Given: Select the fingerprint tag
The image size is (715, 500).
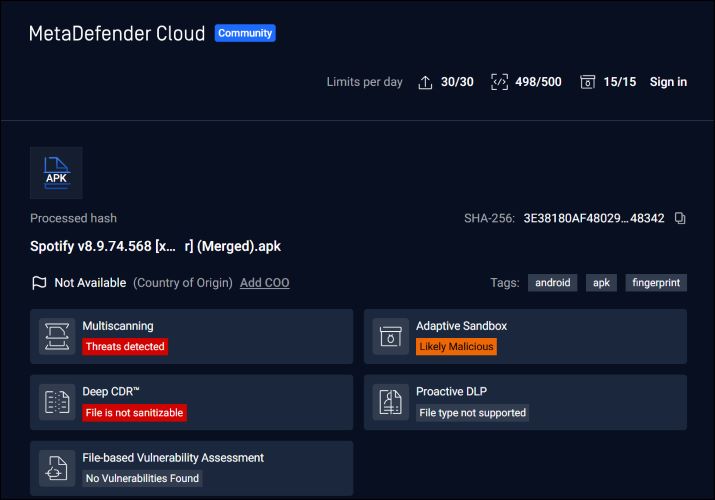Looking at the screenshot, I should click(x=656, y=283).
